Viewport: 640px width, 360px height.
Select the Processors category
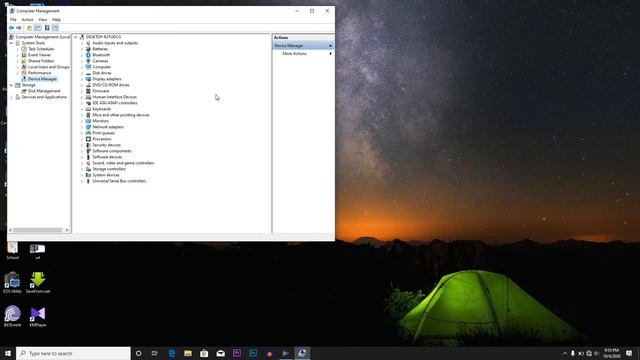click(x=102, y=139)
